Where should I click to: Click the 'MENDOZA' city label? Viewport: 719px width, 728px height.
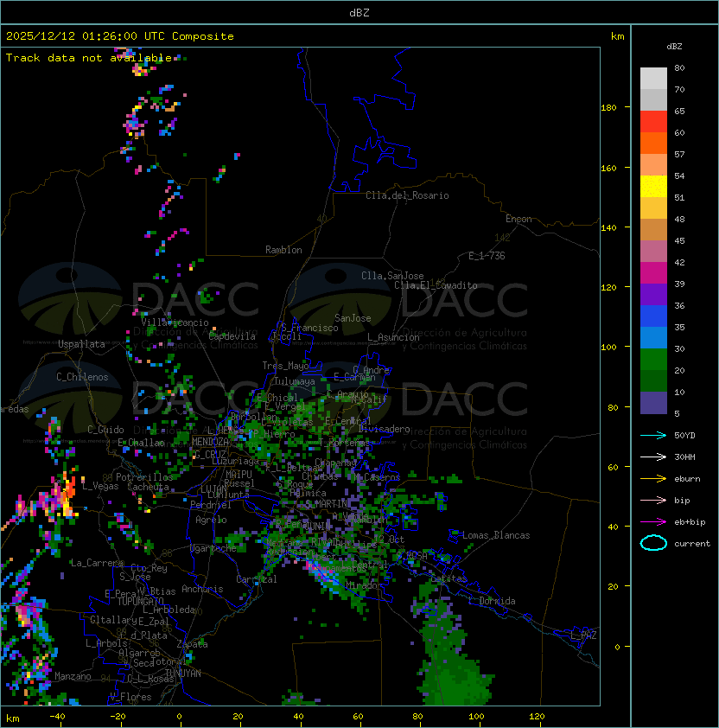pyautogui.click(x=210, y=442)
